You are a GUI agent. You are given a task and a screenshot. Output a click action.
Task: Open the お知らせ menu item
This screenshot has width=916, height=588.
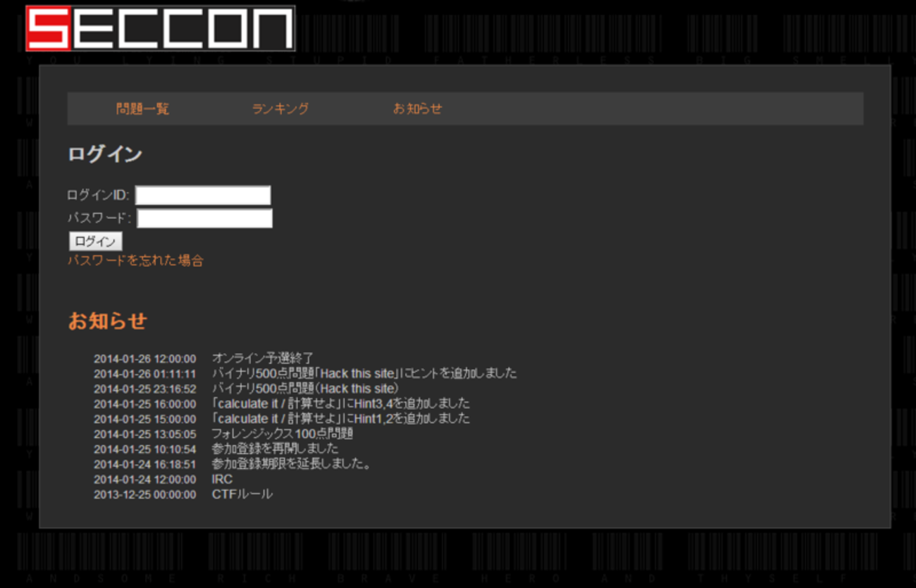417,108
